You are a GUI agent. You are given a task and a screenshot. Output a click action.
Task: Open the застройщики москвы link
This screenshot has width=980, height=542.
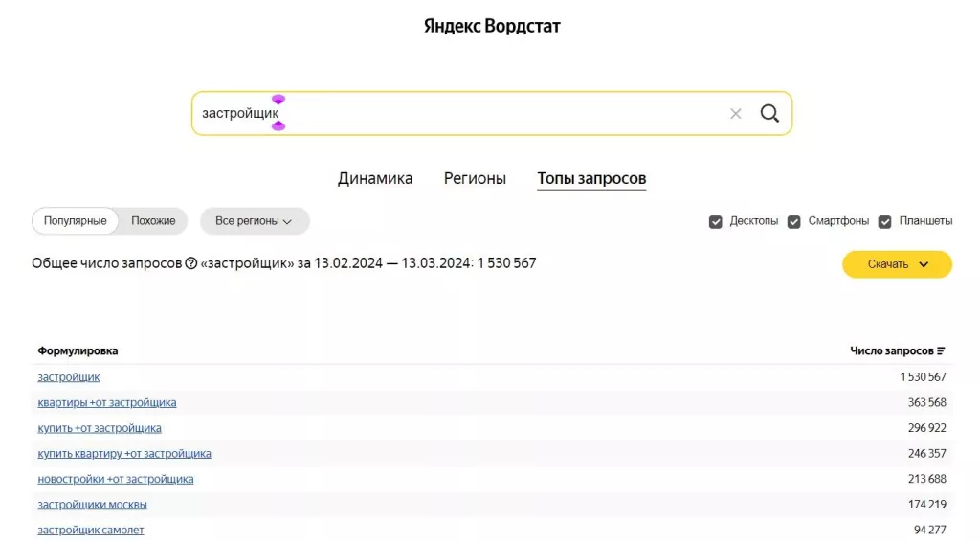(93, 505)
